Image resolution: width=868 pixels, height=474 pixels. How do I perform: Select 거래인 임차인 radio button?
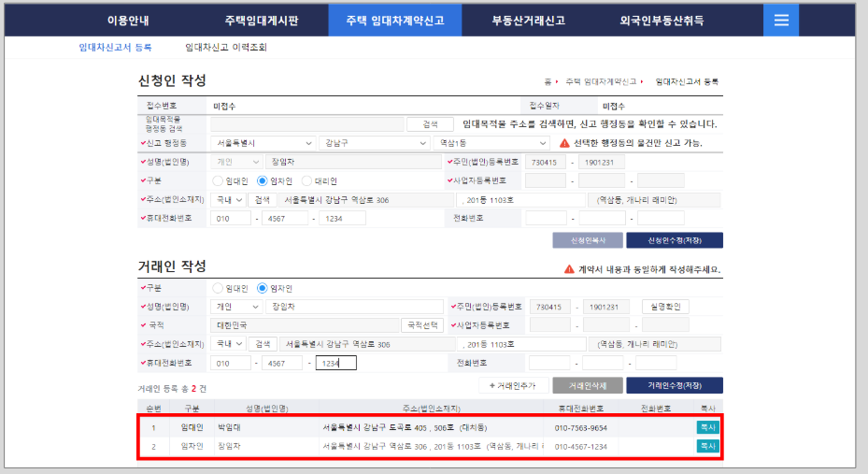pos(262,288)
